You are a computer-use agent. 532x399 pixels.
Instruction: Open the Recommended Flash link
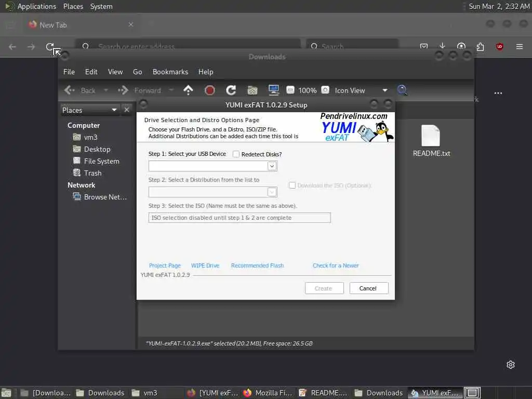257,265
